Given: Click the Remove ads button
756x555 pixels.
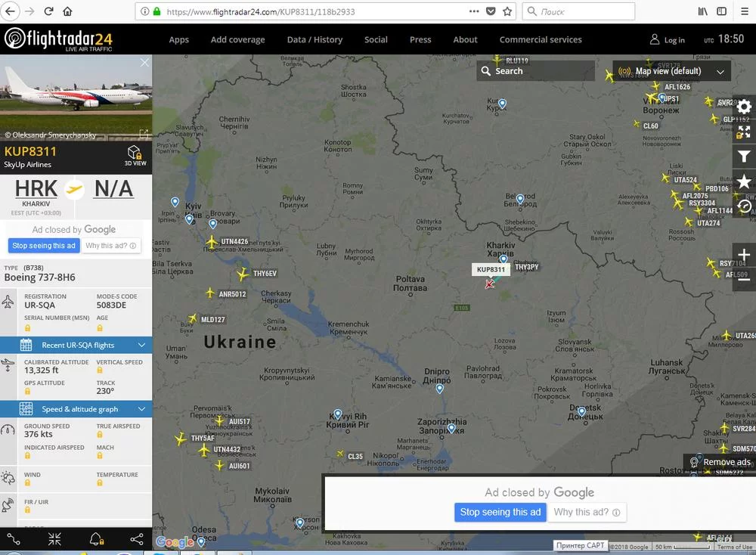Looking at the screenshot, I should [x=720, y=462].
